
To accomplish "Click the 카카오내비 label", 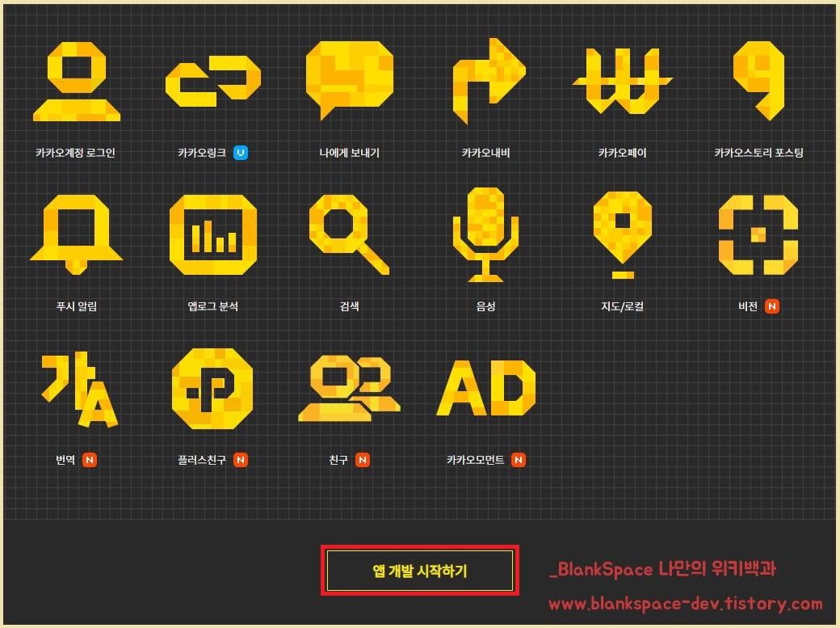I will tap(486, 153).
